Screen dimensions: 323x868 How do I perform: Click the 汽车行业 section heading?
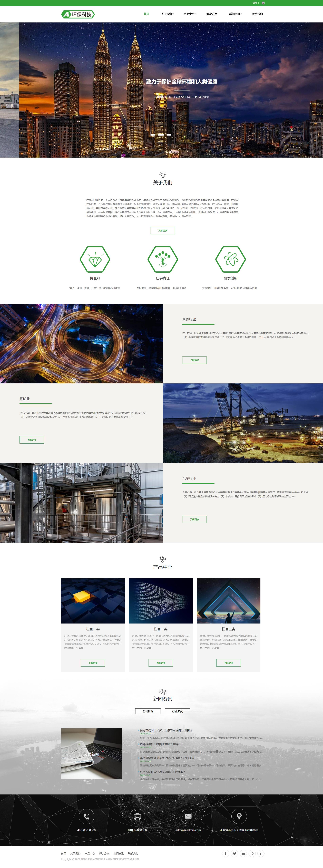coord(189,478)
